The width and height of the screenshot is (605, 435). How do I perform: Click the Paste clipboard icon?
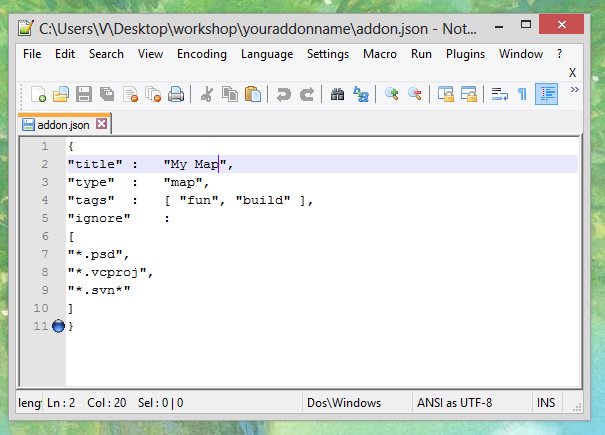253,95
